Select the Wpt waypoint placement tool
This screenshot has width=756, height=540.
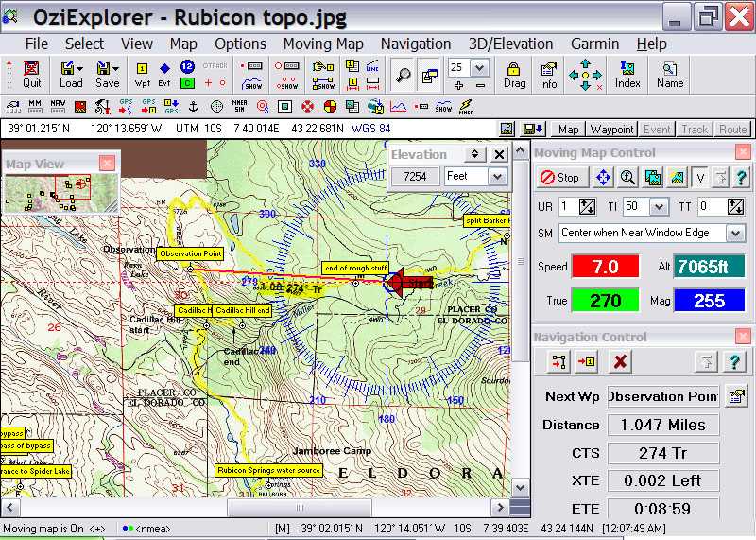pyautogui.click(x=142, y=74)
